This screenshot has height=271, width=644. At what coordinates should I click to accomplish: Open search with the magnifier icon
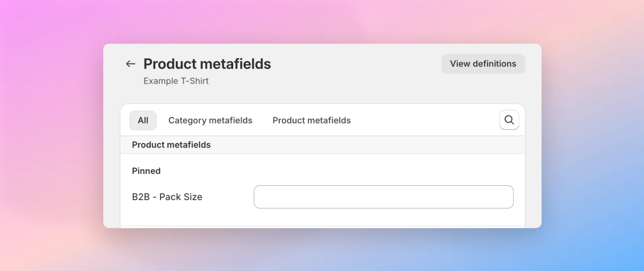point(509,120)
